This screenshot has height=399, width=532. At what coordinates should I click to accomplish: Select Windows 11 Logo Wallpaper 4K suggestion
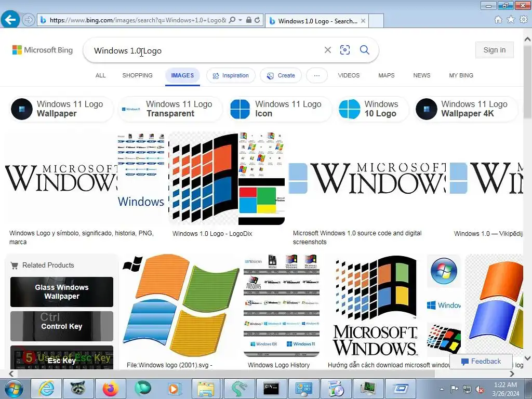(466, 109)
